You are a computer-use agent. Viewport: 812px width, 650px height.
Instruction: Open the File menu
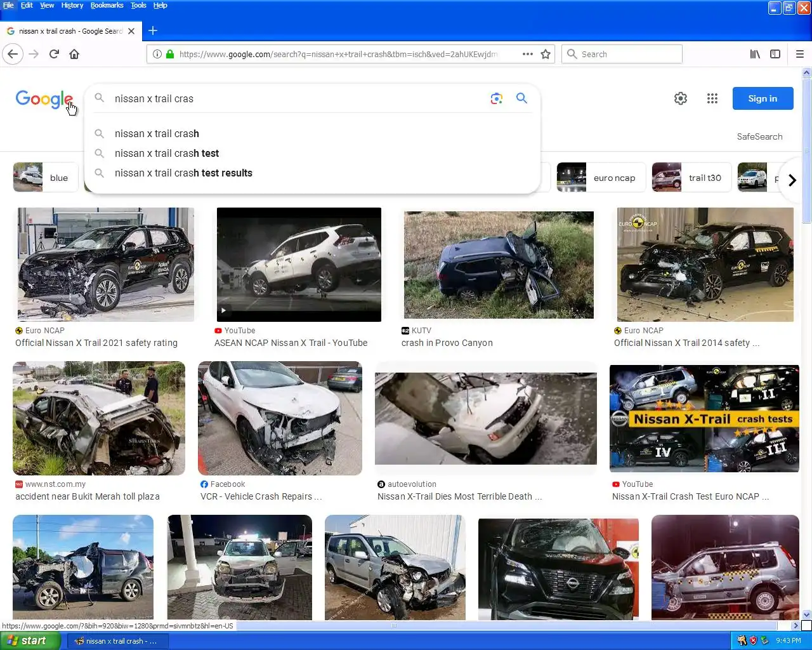click(x=8, y=5)
